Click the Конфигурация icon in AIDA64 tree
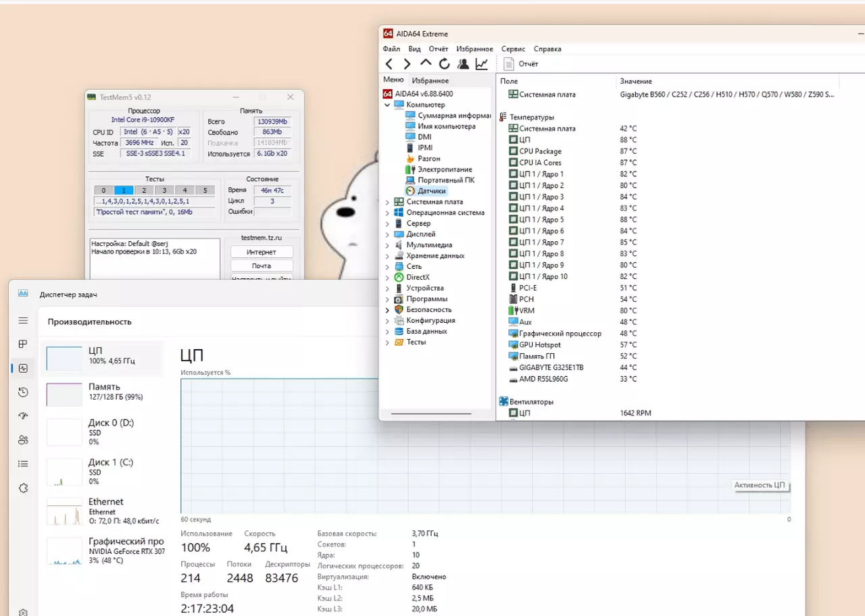This screenshot has height=616, width=865. click(399, 321)
